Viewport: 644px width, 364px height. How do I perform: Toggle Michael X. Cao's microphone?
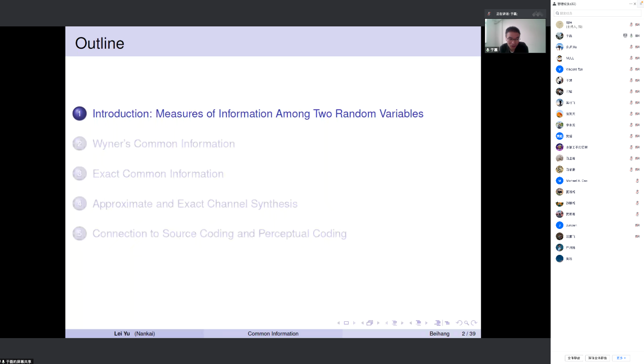coord(637,181)
